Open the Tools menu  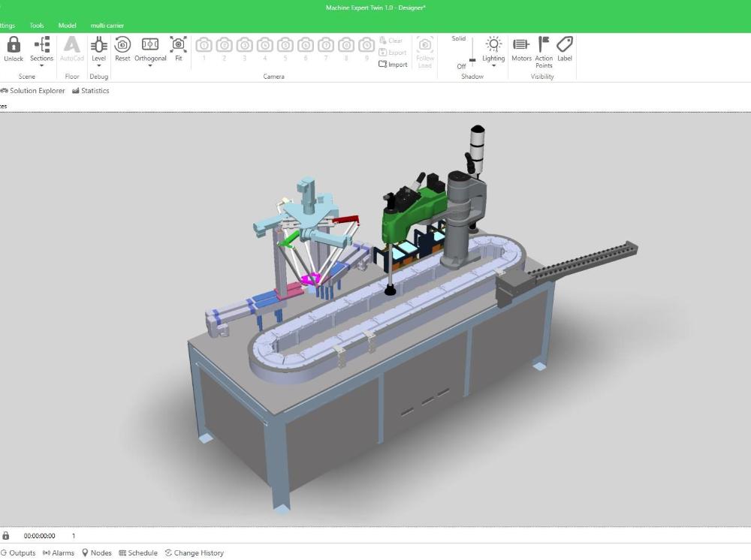[x=36, y=26]
